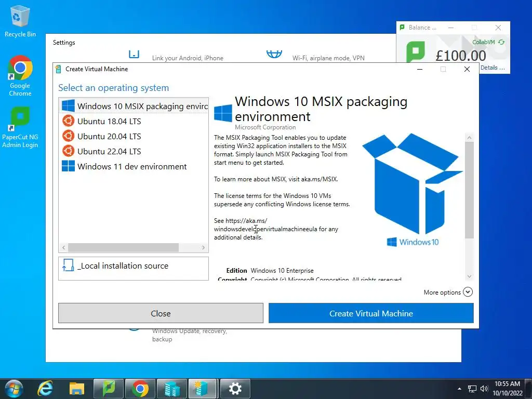The height and width of the screenshot is (399, 532).
Task: Choose Ubuntu 20.04 LTS operating system
Action: 134,136
